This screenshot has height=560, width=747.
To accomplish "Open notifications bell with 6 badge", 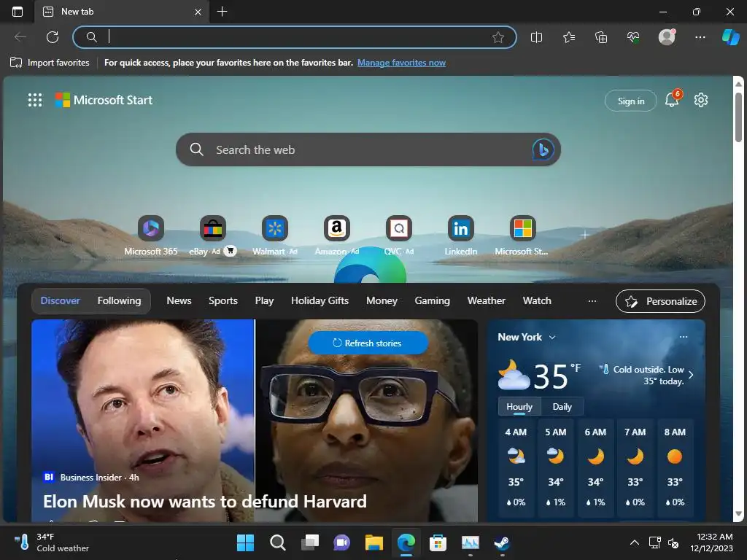I will [x=672, y=99].
